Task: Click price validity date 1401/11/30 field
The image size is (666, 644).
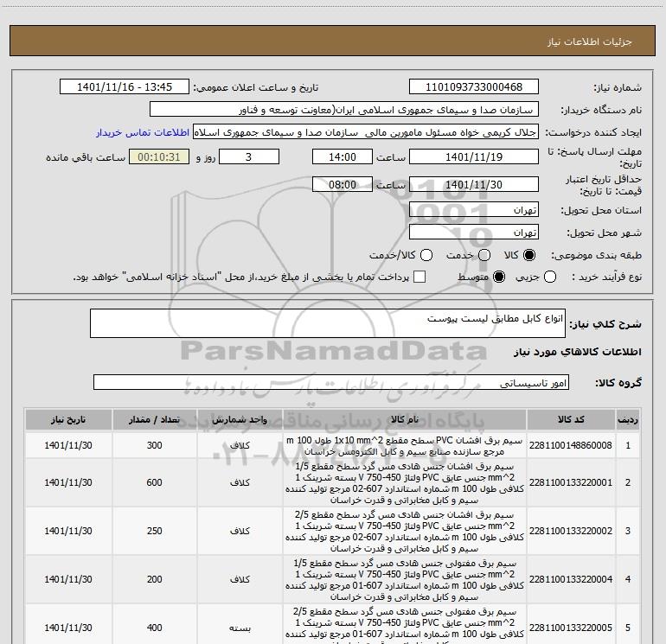Action: 474,184
